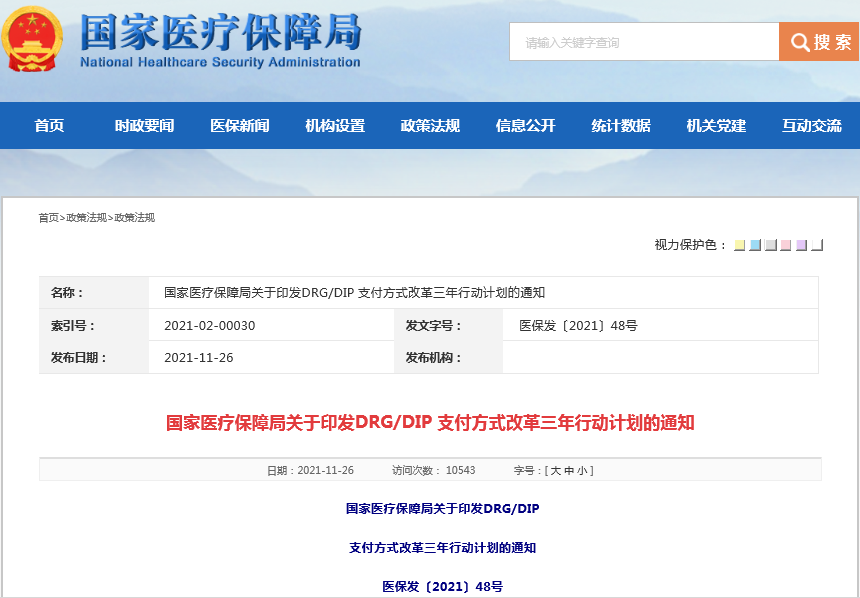The image size is (860, 598).
Task: Open the 统计数据 navigation item
Action: coord(621,126)
